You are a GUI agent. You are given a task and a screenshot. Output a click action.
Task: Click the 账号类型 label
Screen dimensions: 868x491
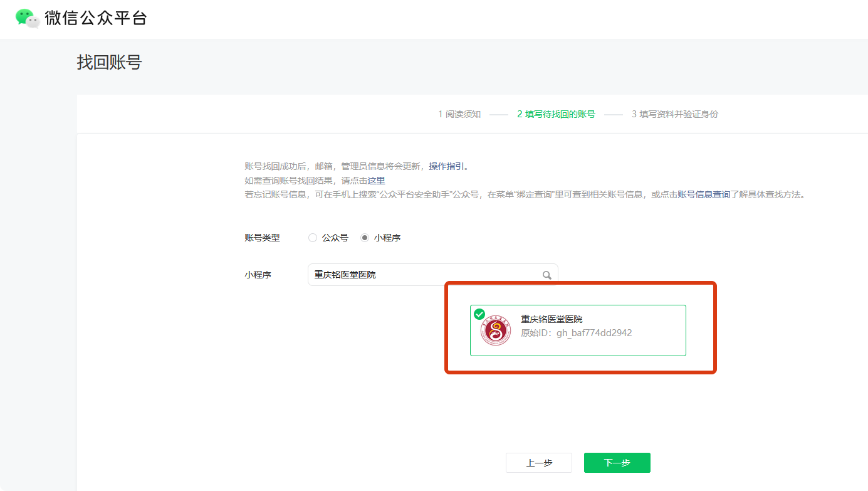262,238
